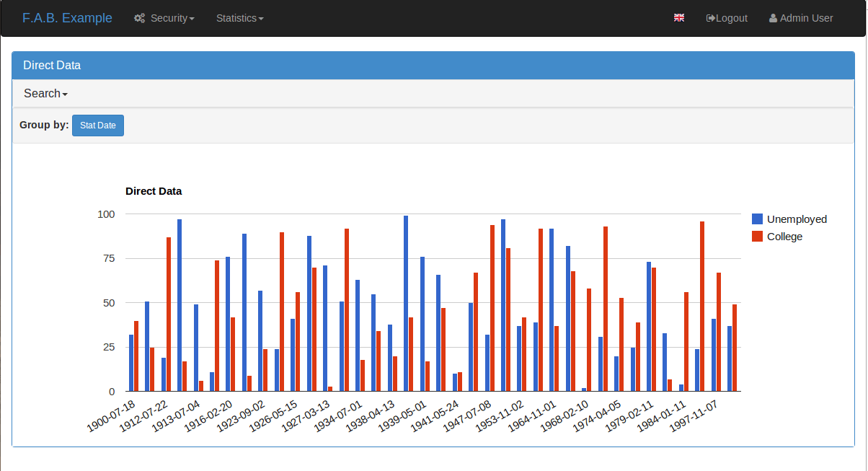This screenshot has height=471, width=868.
Task: Open the Statistics dropdown menu
Action: [240, 18]
